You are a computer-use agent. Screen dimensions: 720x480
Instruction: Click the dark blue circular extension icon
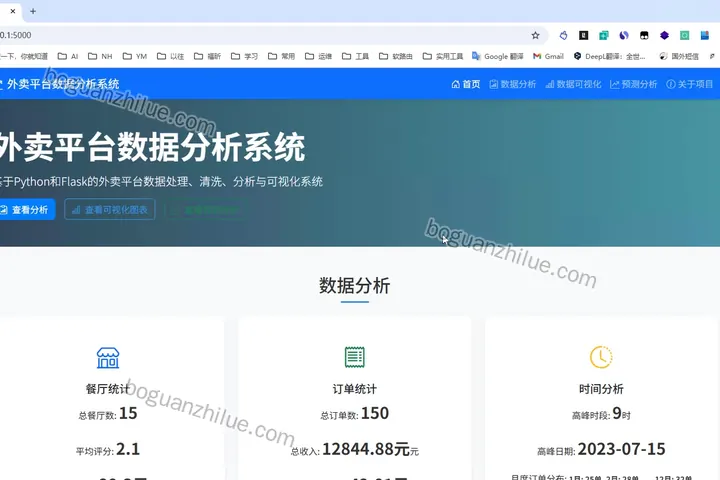click(x=624, y=35)
